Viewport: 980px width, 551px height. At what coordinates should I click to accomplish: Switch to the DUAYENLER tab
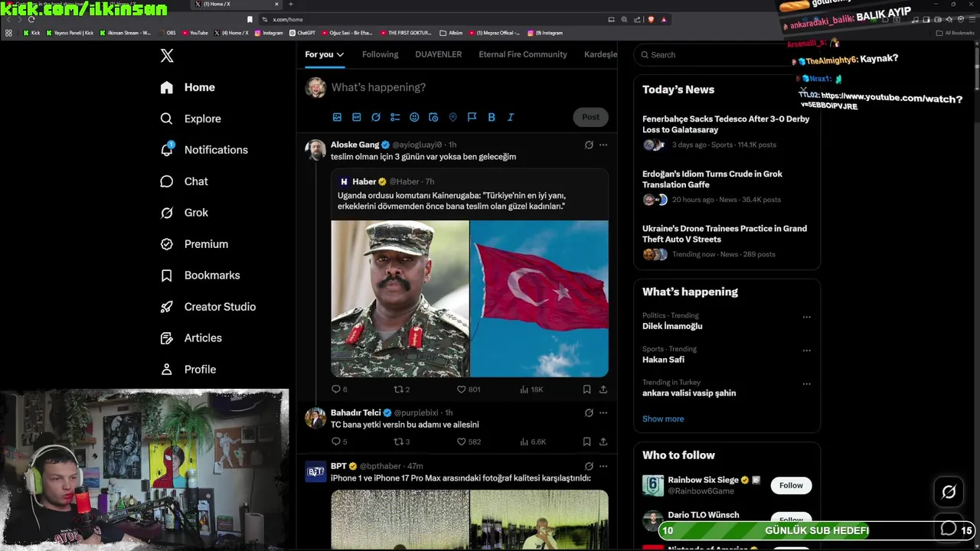[x=439, y=54]
